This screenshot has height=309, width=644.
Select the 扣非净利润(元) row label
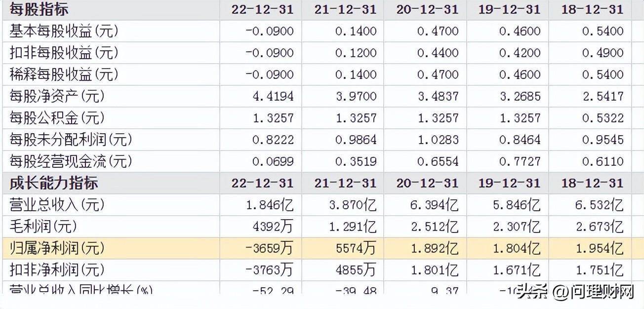[x=57, y=270]
